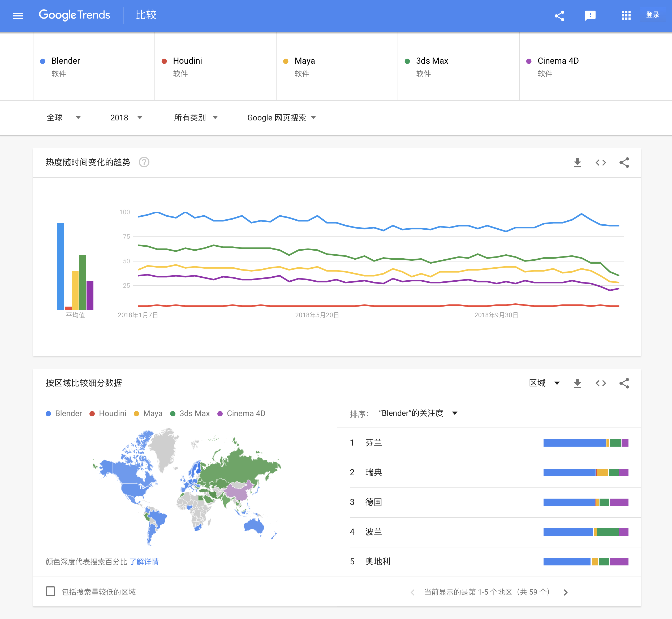Click the 芬兰 region row
This screenshot has width=672, height=619.
click(495, 443)
